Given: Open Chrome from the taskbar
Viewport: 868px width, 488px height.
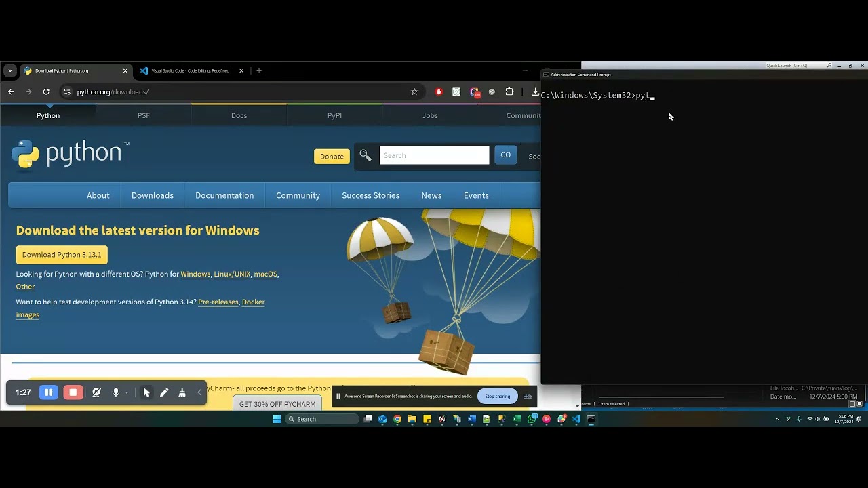Looking at the screenshot, I should [x=397, y=419].
